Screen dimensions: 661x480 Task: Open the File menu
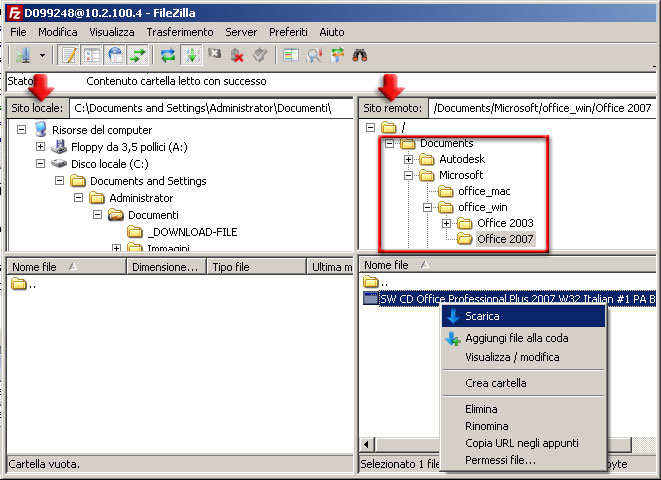(x=18, y=32)
